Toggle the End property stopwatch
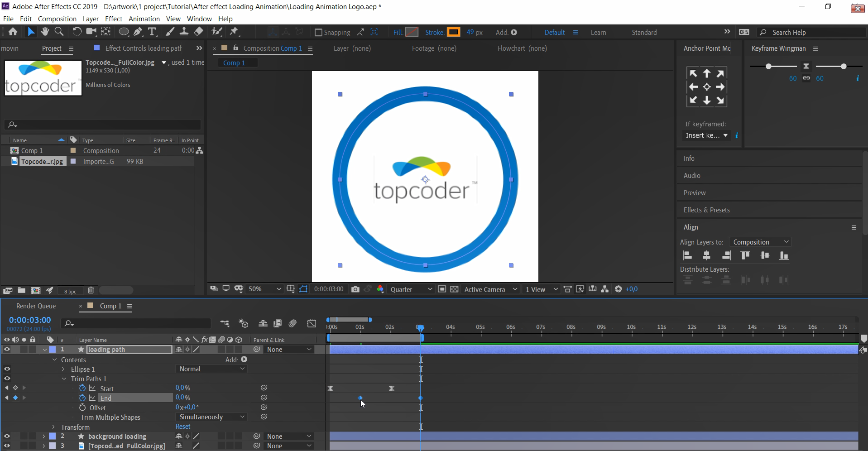The image size is (868, 451). tap(82, 398)
